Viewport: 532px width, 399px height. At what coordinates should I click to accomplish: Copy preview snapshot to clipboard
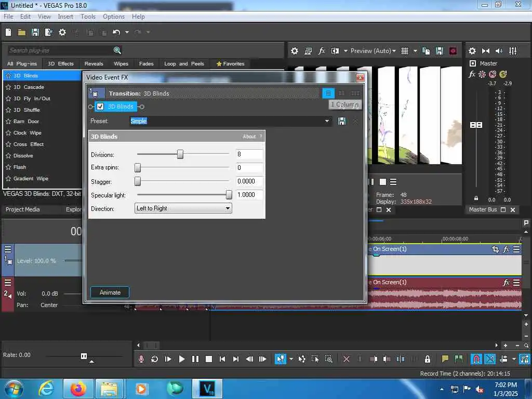pyautogui.click(x=426, y=51)
